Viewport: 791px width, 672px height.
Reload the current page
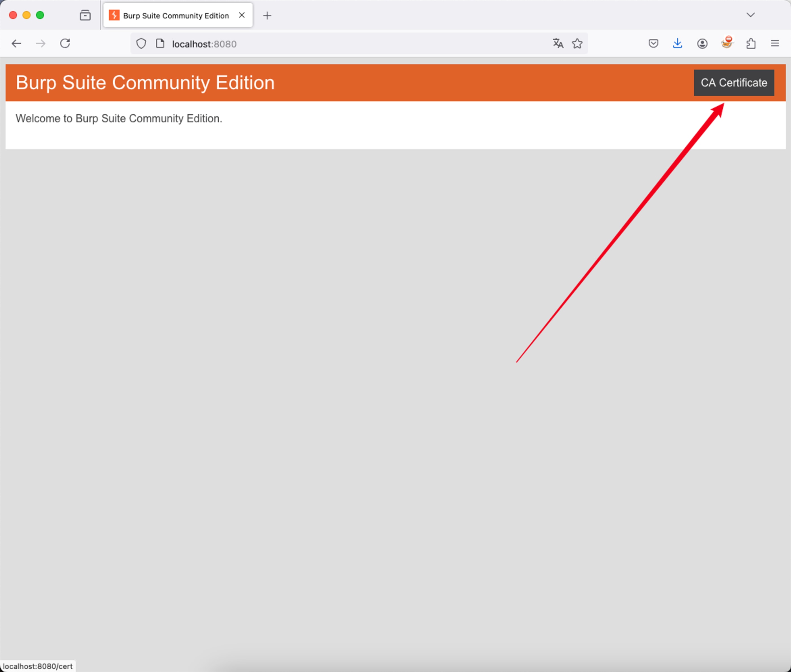65,43
